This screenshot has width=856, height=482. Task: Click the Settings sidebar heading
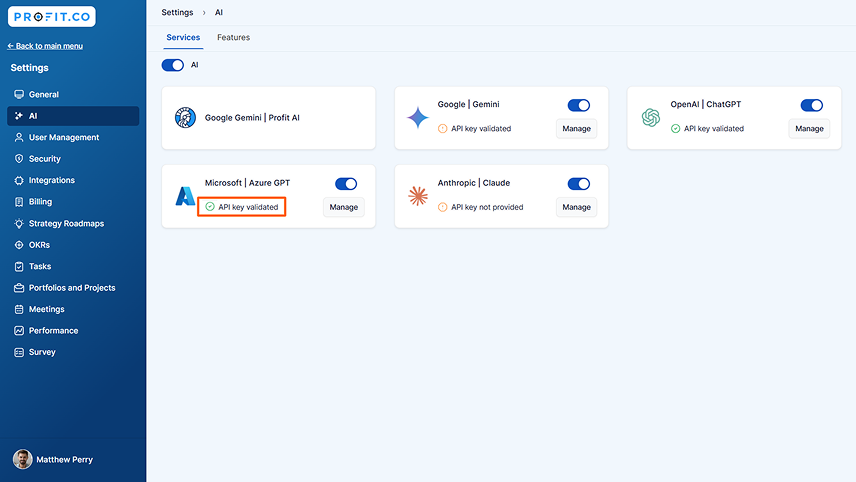29,68
